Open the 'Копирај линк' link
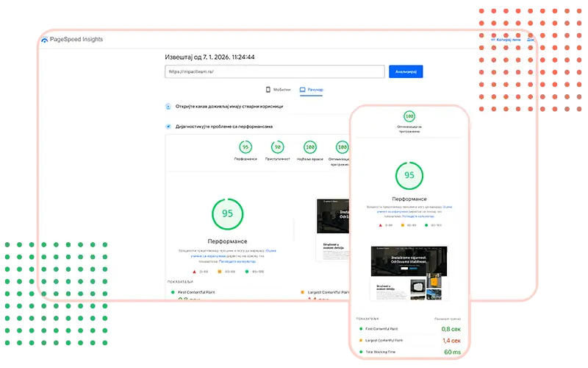Screen dimensions: 588x368 (506, 40)
